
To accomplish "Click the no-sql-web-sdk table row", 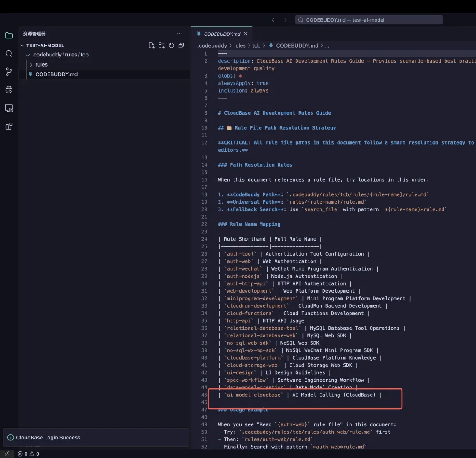I will pos(271,343).
